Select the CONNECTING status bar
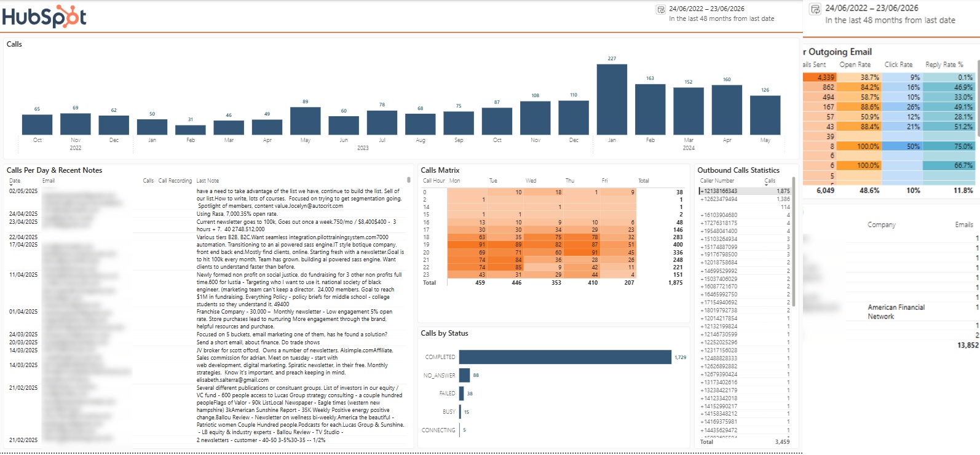980x455 pixels. [x=460, y=430]
